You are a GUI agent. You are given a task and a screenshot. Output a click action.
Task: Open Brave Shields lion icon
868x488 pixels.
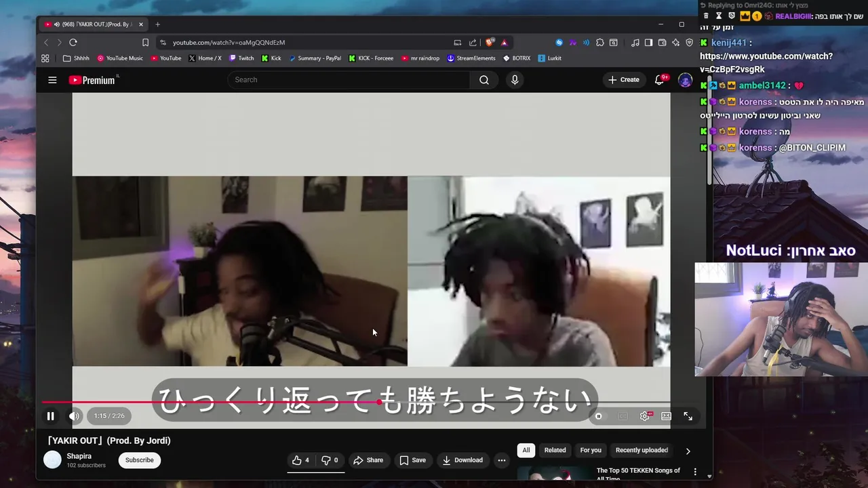(490, 42)
